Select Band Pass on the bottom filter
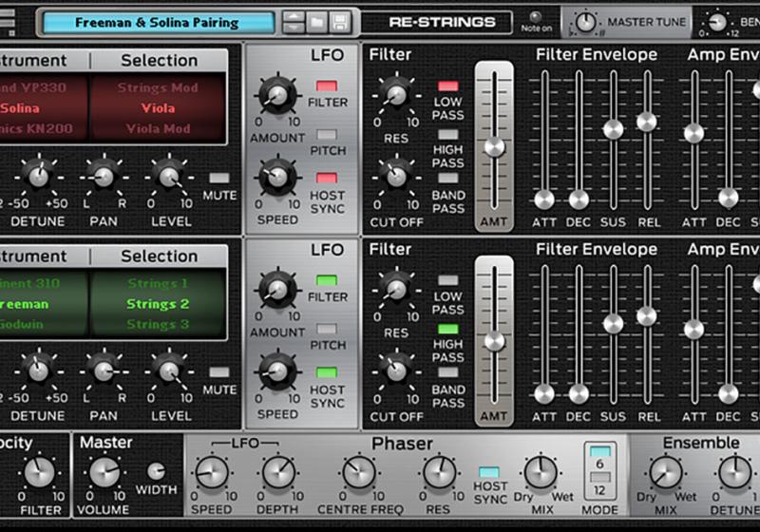Image resolution: width=760 pixels, height=532 pixels. pos(448,372)
